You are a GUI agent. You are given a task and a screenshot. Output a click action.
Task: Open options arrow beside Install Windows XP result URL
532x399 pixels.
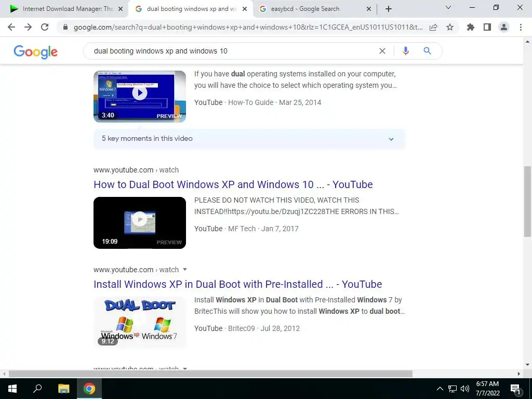[185, 270]
